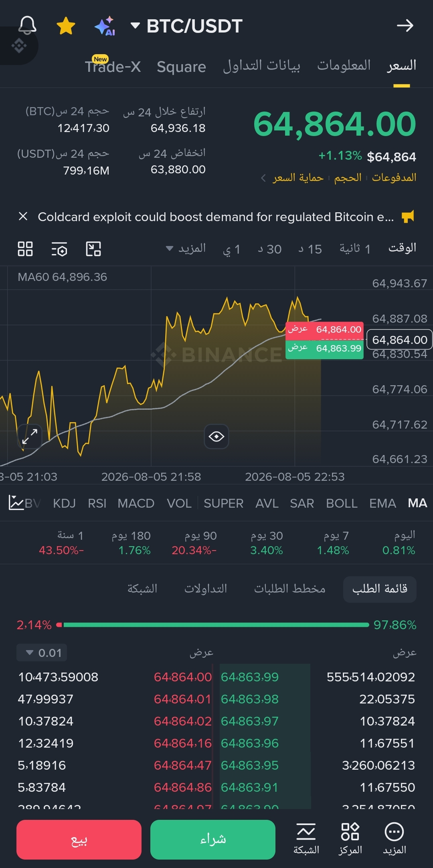Expand tags with the left chevron
Viewport: 433px width, 868px height.
point(263,177)
